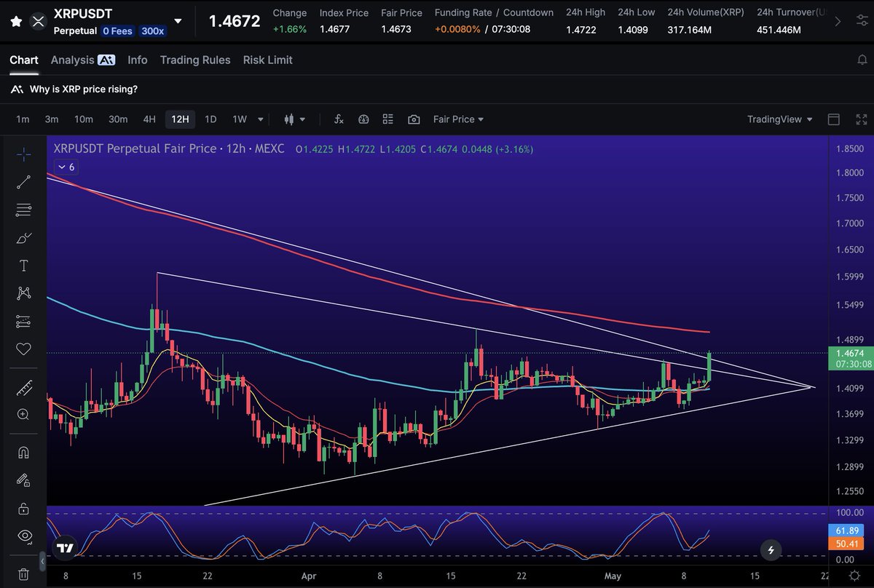The image size is (874, 588).
Task: Click the lightning quick-trade icon on chart
Action: click(x=771, y=549)
